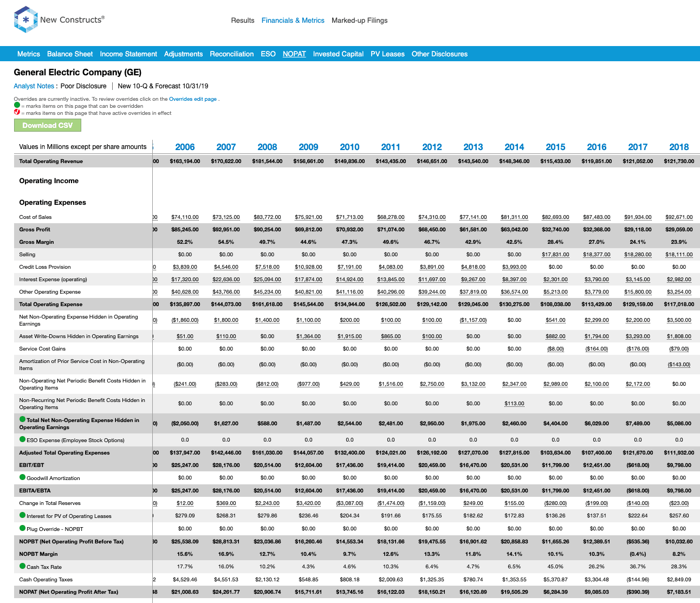Click 2014 Total Operating Expense $130,275.00
700x603 pixels.
[514, 304]
